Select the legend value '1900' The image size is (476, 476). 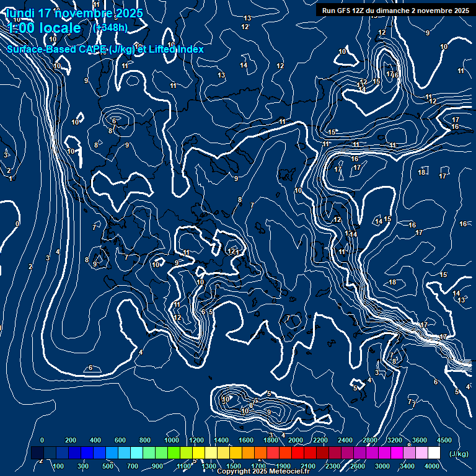[x=283, y=466]
